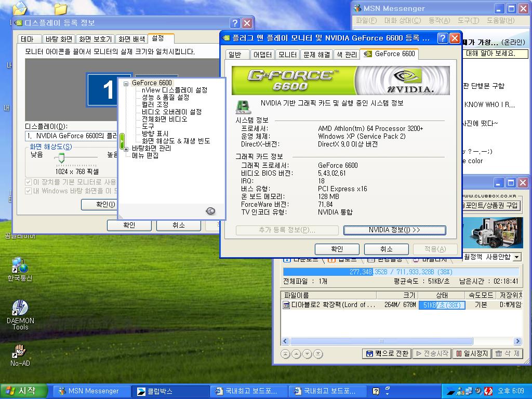Open the 한국통신 desktop shortcut
The width and height of the screenshot is (532, 399).
[20, 270]
